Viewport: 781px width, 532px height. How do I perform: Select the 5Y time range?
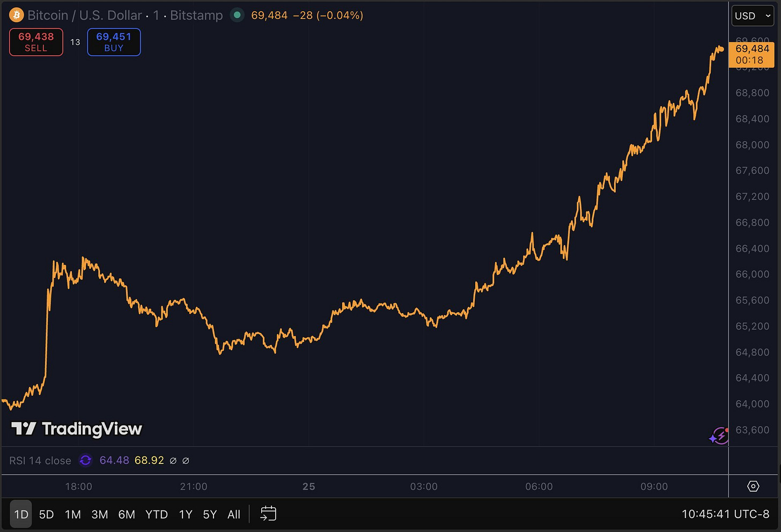pos(210,514)
